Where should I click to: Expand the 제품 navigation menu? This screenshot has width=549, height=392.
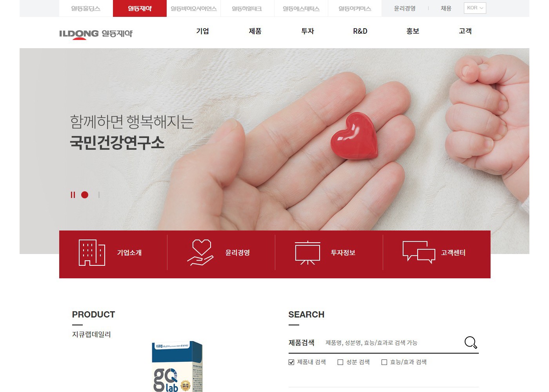coord(255,31)
